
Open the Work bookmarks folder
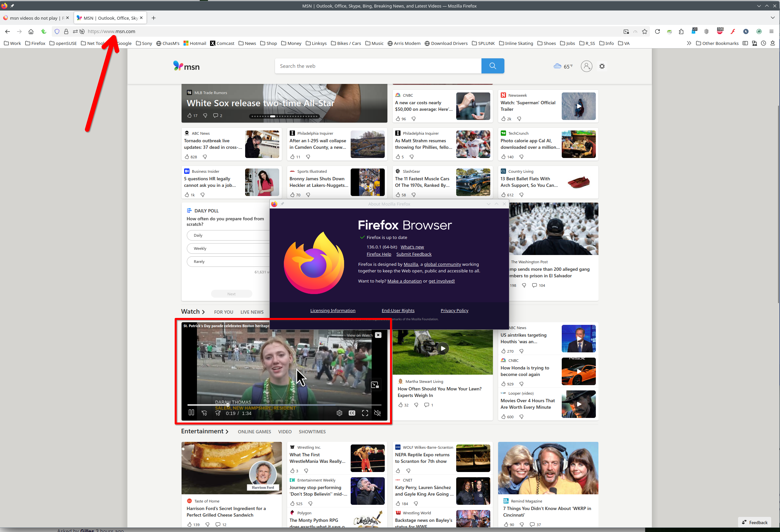coord(12,43)
